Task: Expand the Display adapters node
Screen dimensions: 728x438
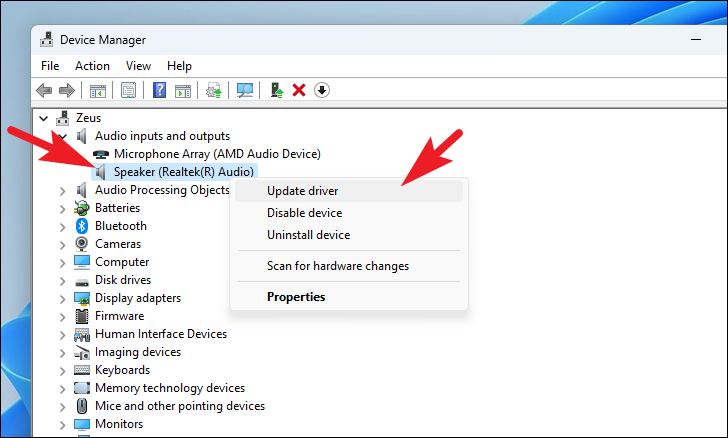Action: (x=63, y=298)
